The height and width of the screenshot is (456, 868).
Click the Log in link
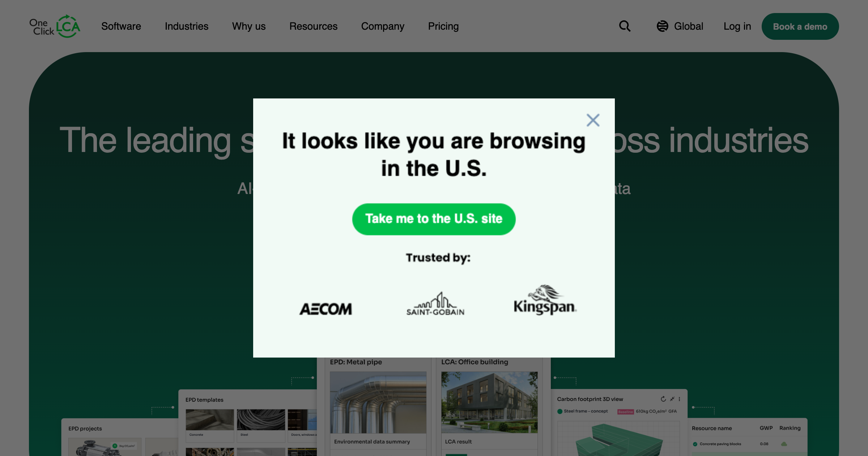[x=737, y=26]
